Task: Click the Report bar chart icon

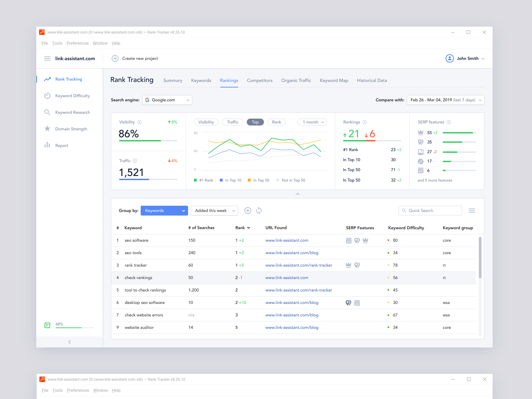Action: point(47,145)
